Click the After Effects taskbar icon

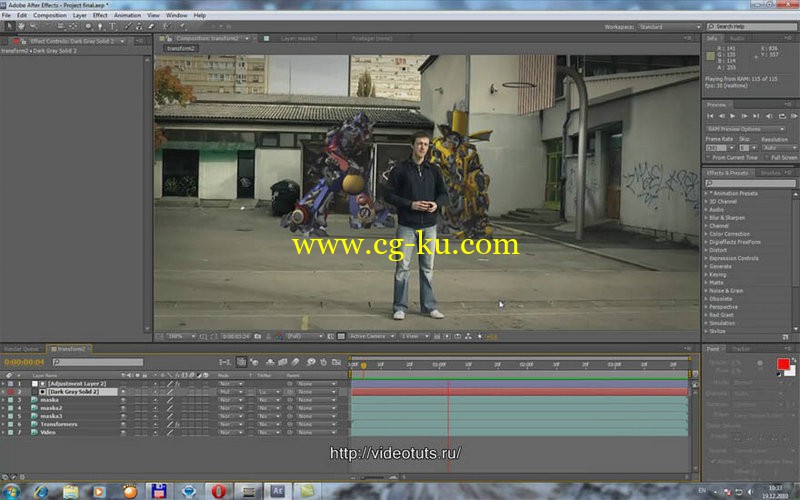[277, 491]
